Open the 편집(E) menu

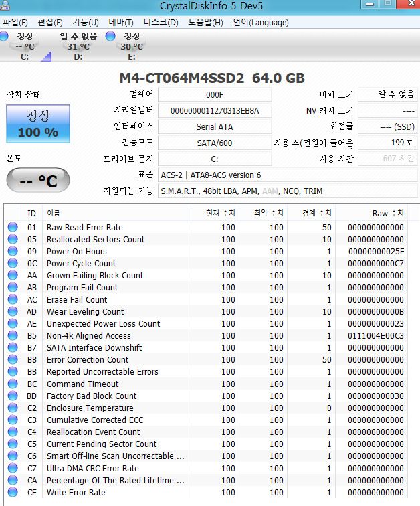pos(50,22)
